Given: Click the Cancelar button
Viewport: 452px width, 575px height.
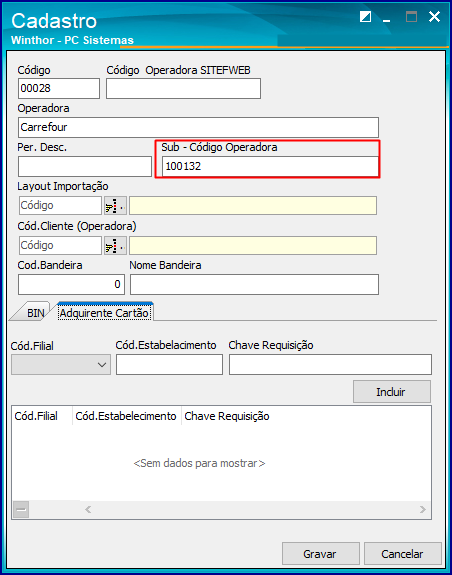Looking at the screenshot, I should tap(403, 554).
